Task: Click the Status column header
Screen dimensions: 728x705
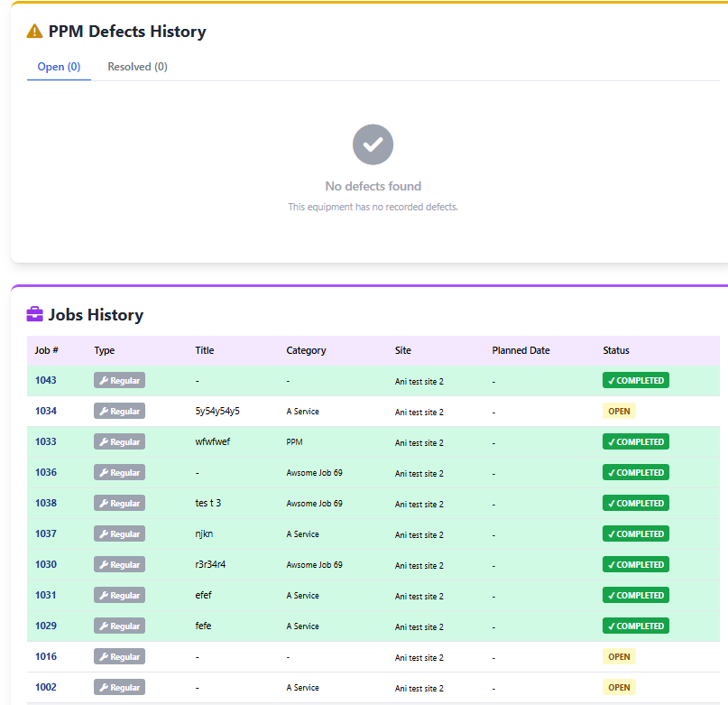Action: point(616,350)
